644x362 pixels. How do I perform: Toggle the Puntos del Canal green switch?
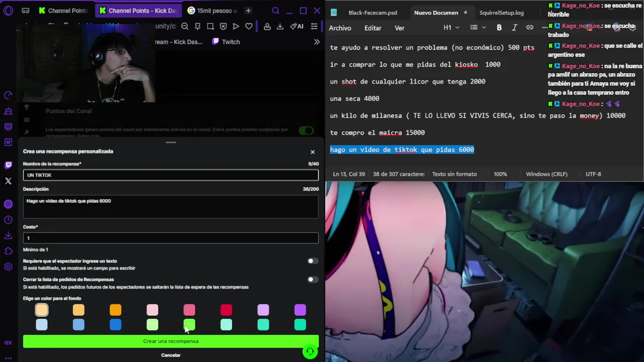pyautogui.click(x=306, y=131)
